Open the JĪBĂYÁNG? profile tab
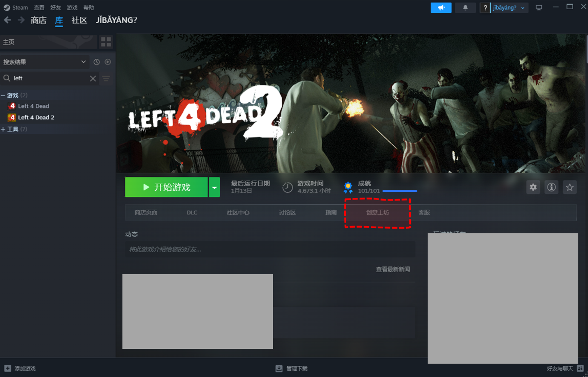This screenshot has width=588, height=377. 116,20
